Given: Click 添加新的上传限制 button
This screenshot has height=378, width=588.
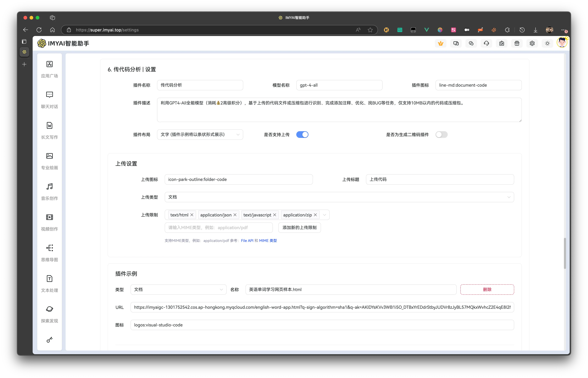Looking at the screenshot, I should [x=299, y=228].
